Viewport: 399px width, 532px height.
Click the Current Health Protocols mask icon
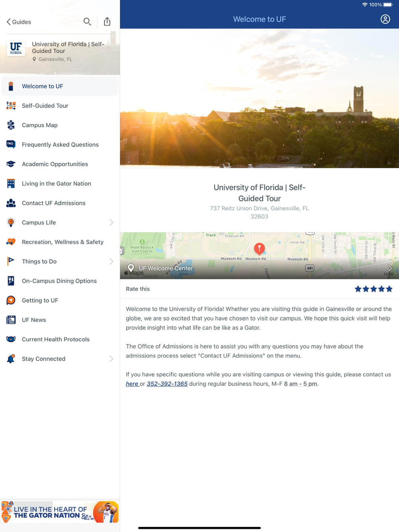click(11, 339)
